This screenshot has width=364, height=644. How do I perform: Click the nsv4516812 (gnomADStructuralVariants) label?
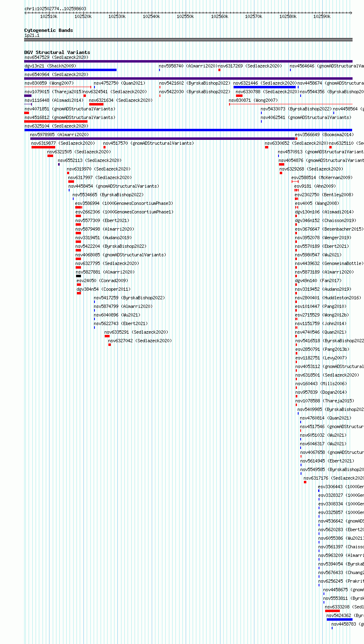pyautogui.click(x=70, y=117)
